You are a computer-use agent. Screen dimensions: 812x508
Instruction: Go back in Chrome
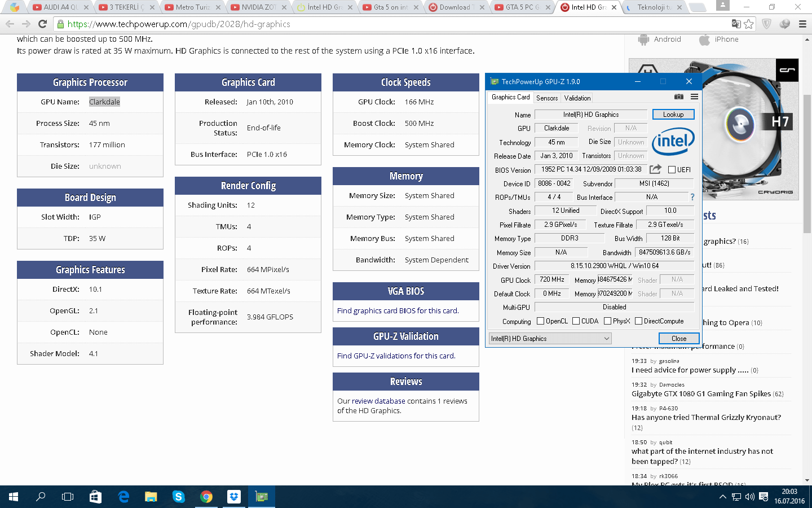[10, 24]
